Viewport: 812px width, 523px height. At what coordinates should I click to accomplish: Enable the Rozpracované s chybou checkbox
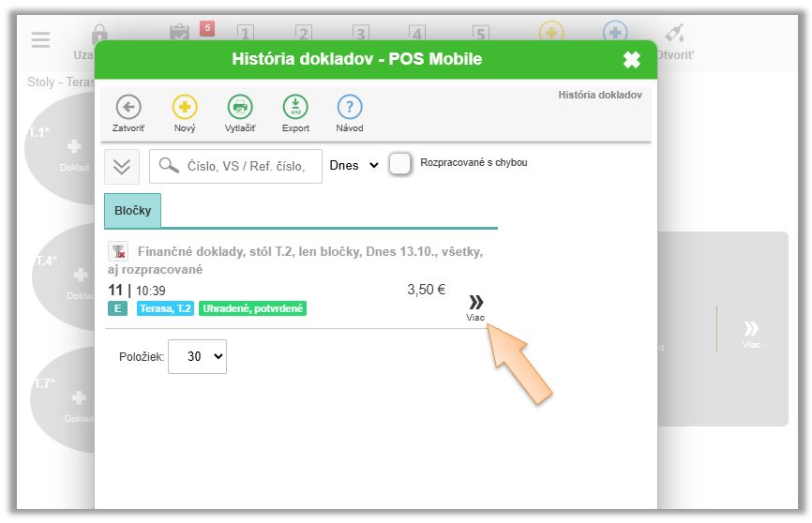(x=400, y=164)
